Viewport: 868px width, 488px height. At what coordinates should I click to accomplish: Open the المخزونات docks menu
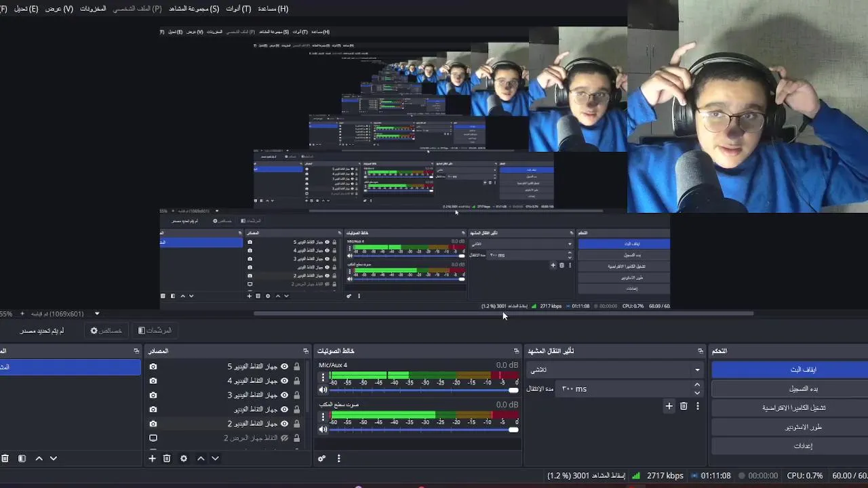point(93,9)
